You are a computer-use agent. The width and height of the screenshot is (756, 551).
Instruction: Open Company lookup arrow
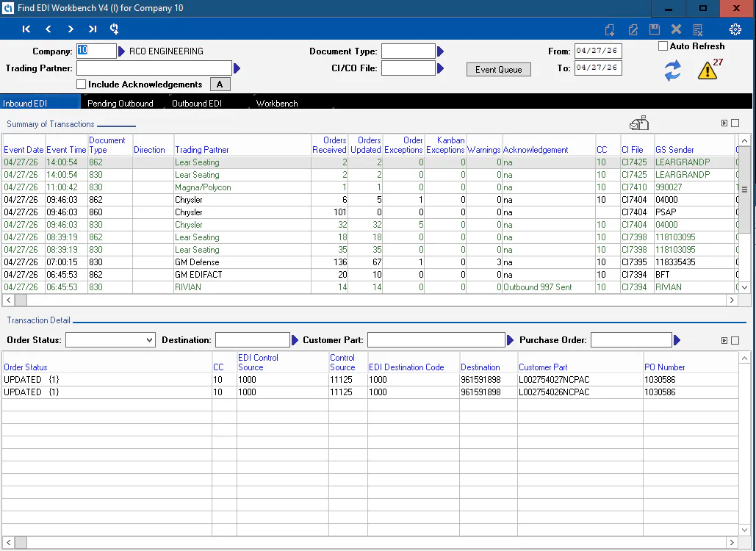[121, 51]
